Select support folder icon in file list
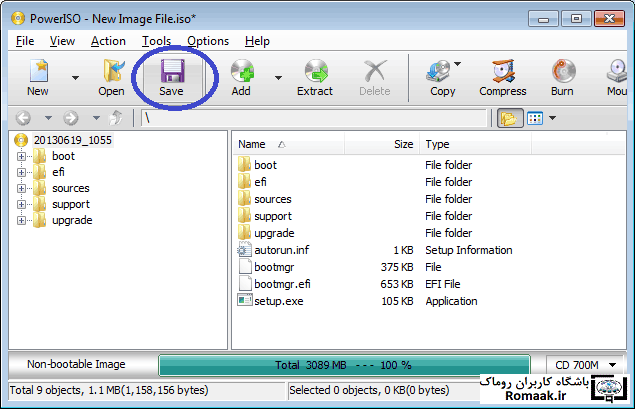This screenshot has height=409, width=635. click(244, 216)
